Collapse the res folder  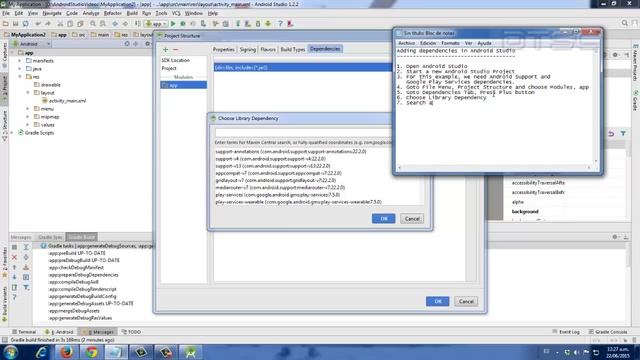[x=20, y=77]
